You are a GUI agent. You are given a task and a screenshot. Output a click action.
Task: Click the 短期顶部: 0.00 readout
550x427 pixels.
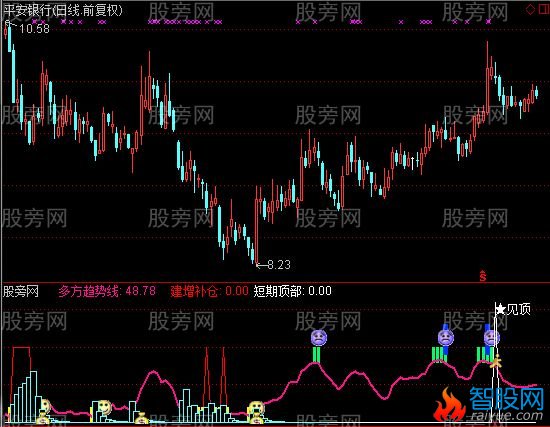293,291
